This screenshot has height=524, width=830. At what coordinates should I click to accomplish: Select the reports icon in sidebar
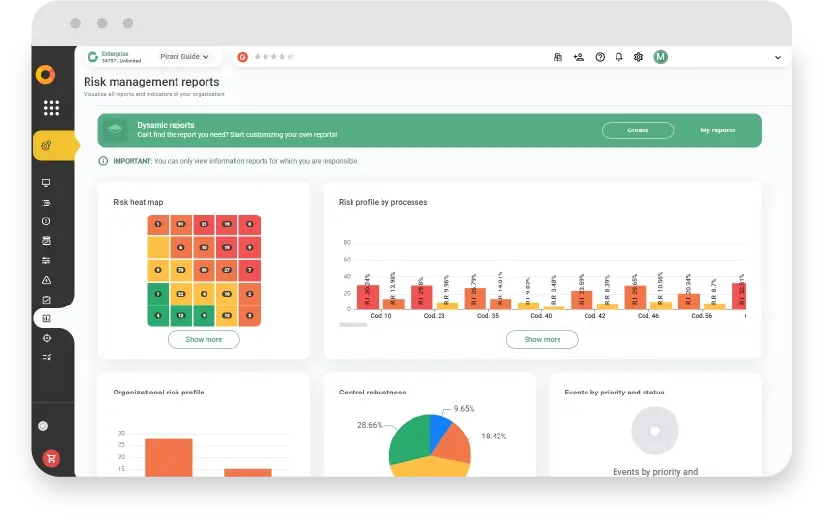click(x=46, y=319)
